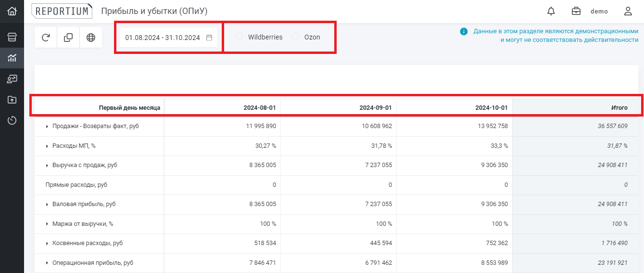Open the date range picker field
Screen dimensions: 644x273
click(168, 38)
